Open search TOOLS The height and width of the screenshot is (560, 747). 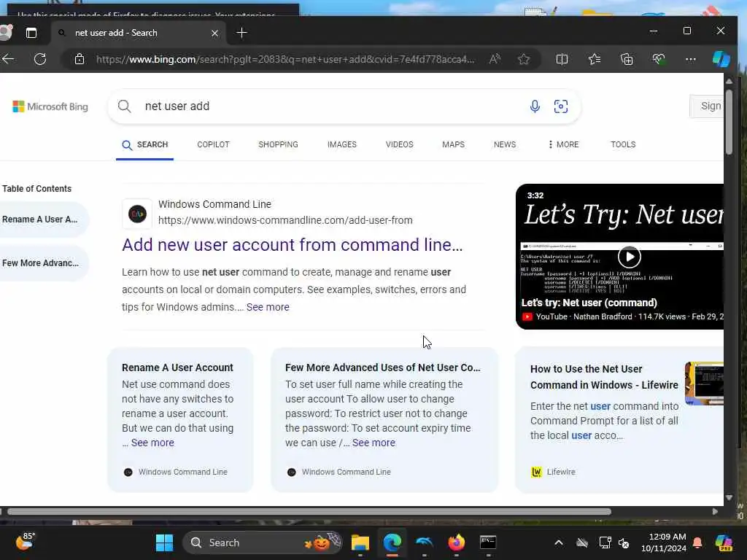point(623,145)
